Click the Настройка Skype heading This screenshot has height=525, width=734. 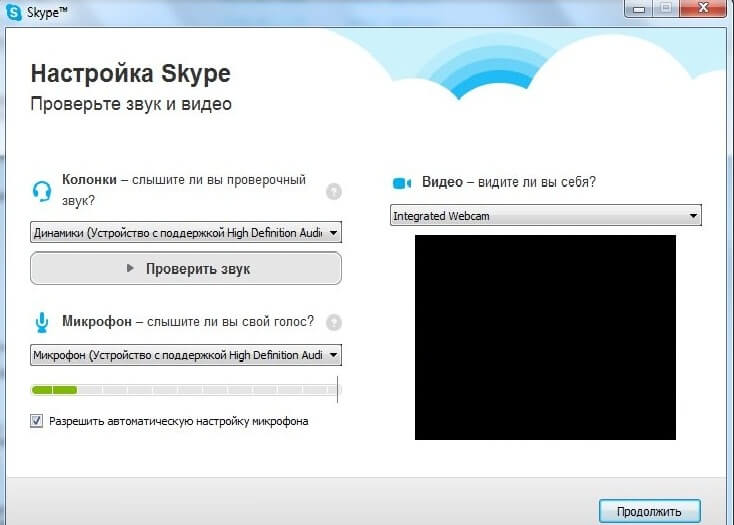point(130,74)
